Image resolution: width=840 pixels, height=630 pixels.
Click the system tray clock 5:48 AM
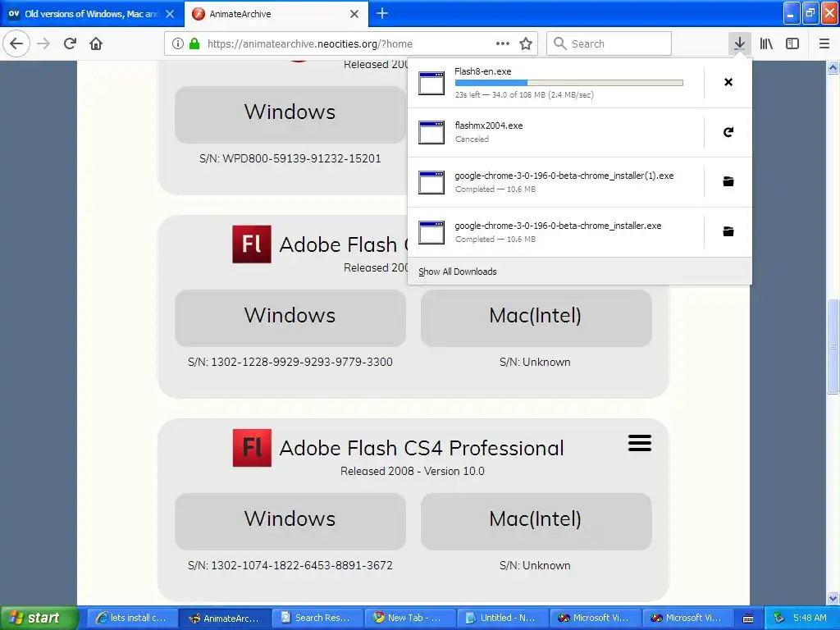(810, 618)
